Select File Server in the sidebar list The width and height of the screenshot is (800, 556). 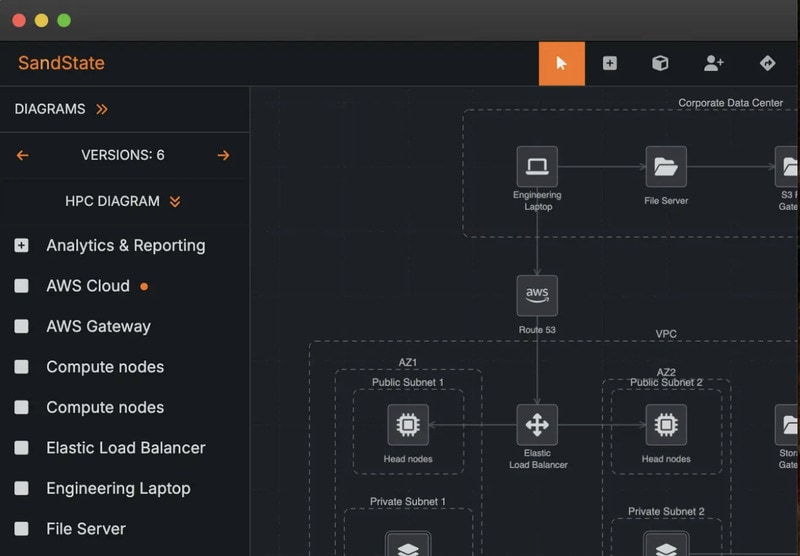[86, 529]
